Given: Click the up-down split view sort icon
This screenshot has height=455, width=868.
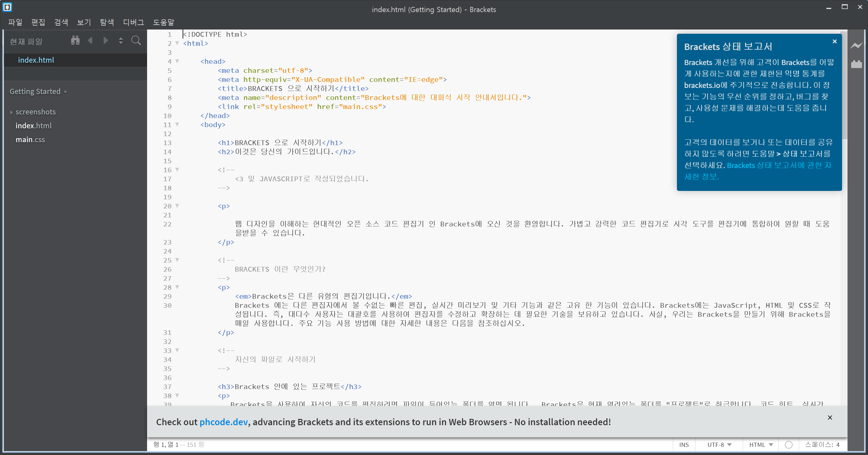Looking at the screenshot, I should 121,41.
